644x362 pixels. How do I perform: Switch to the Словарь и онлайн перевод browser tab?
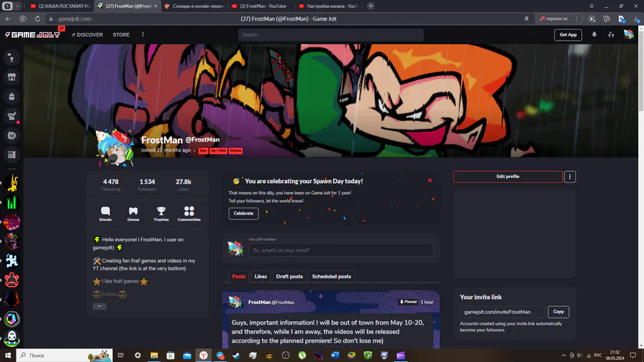coord(194,6)
